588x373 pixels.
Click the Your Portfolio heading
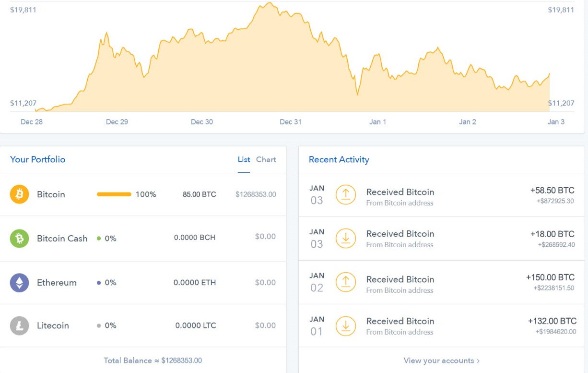38,159
